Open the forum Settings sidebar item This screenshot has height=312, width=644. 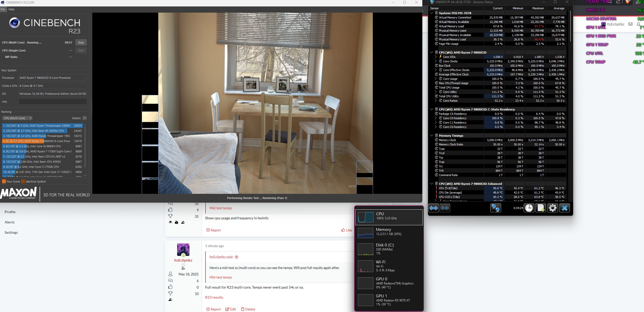(11, 232)
